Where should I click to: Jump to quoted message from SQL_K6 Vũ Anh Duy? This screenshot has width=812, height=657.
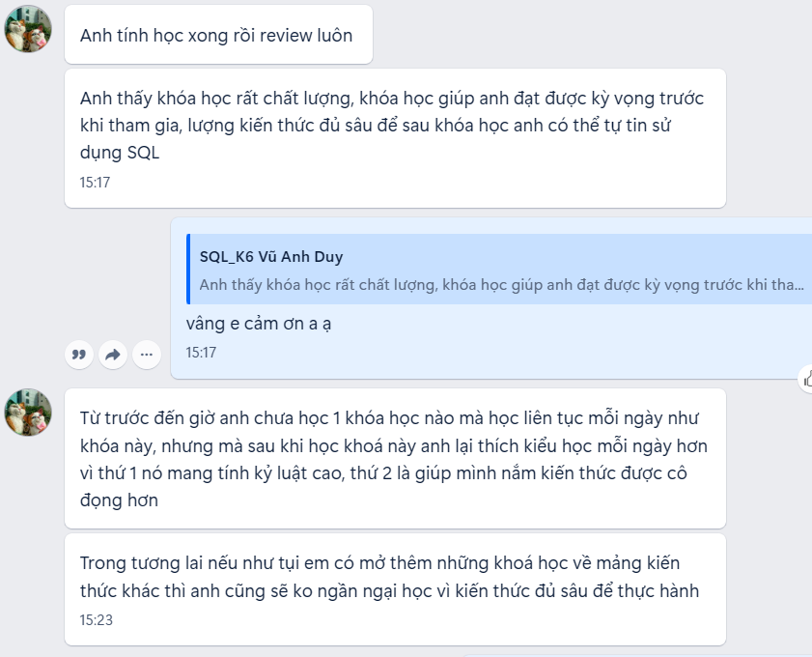click(x=498, y=271)
